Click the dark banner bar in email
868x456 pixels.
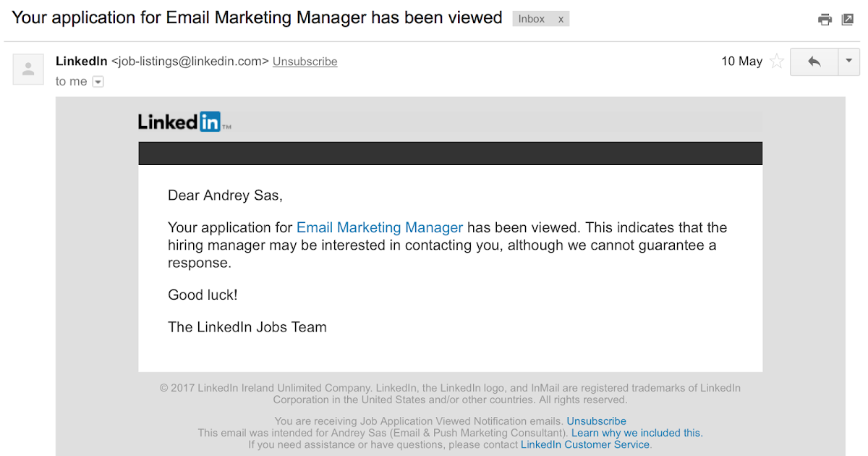(x=450, y=153)
